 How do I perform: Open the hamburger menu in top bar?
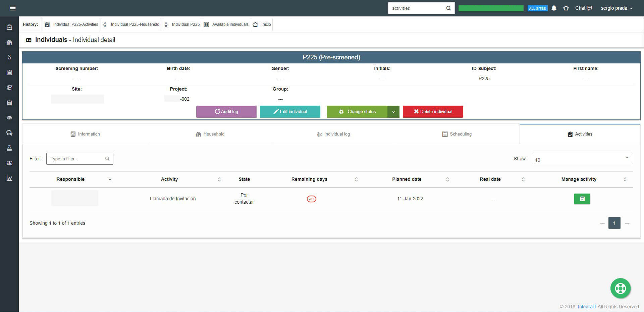click(13, 8)
